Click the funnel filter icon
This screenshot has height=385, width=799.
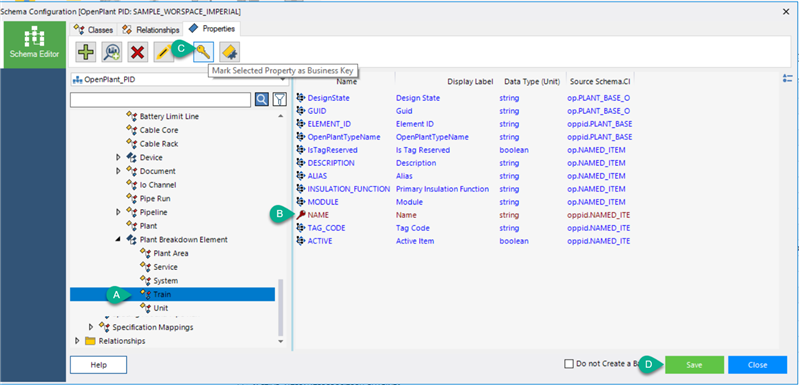280,99
